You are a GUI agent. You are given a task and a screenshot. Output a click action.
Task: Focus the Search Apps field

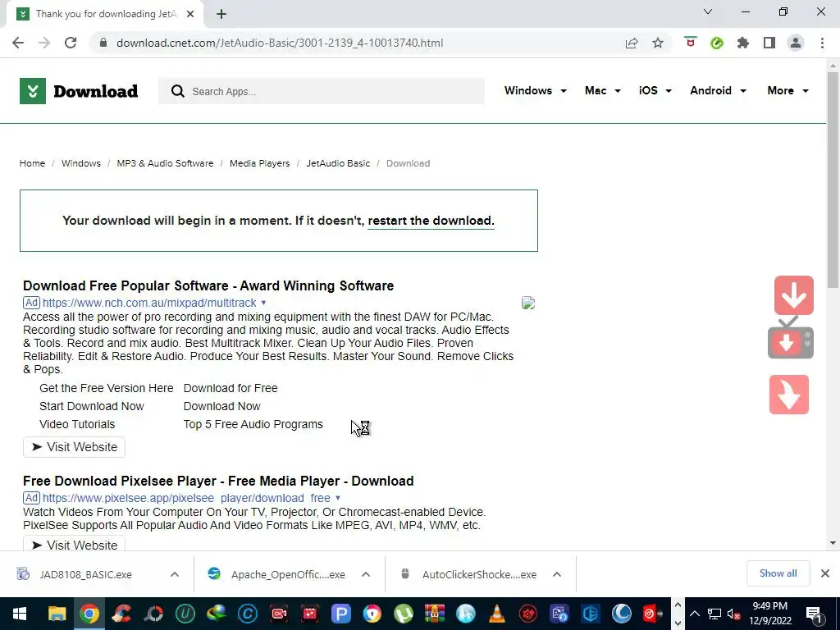coord(322,91)
